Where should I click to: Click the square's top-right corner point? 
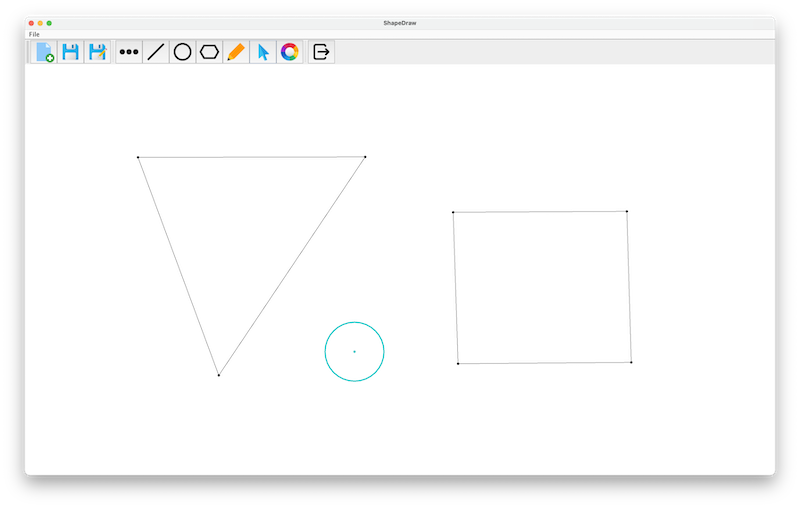627,211
